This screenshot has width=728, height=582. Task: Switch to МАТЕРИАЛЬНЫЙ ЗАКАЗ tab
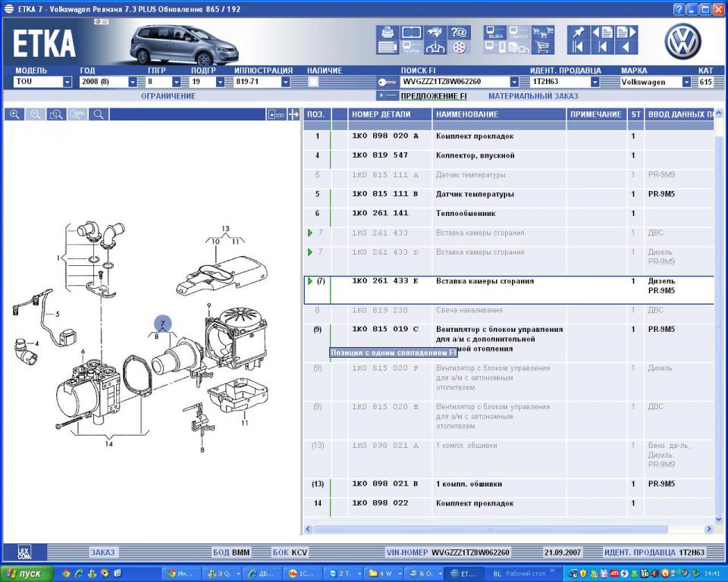(x=533, y=96)
